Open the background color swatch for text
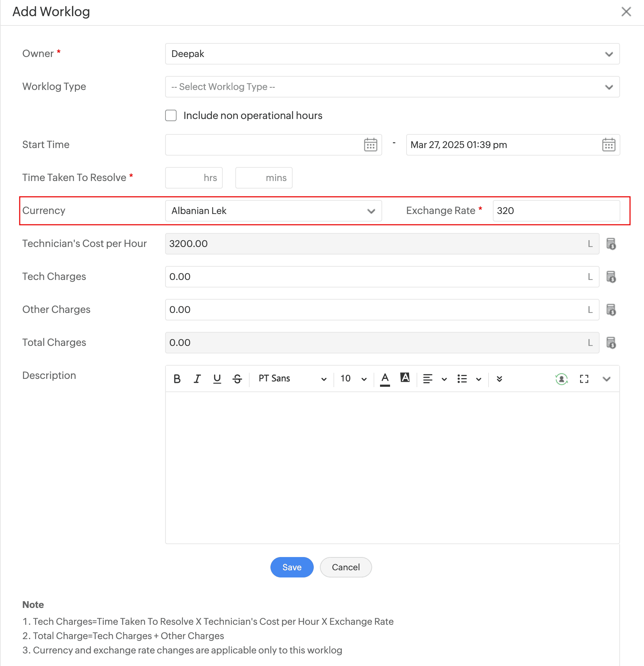Screen dimensions: 644x666 (404, 379)
